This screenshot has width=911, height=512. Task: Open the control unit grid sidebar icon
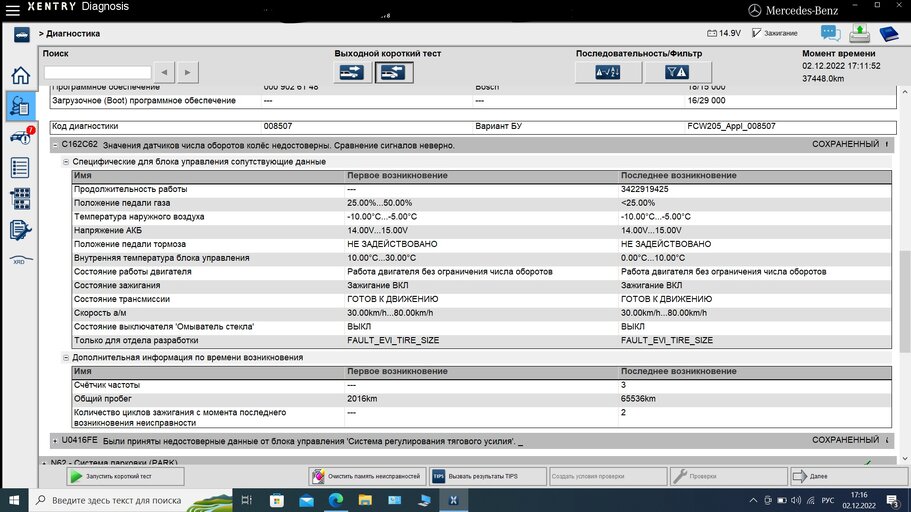[x=20, y=199]
